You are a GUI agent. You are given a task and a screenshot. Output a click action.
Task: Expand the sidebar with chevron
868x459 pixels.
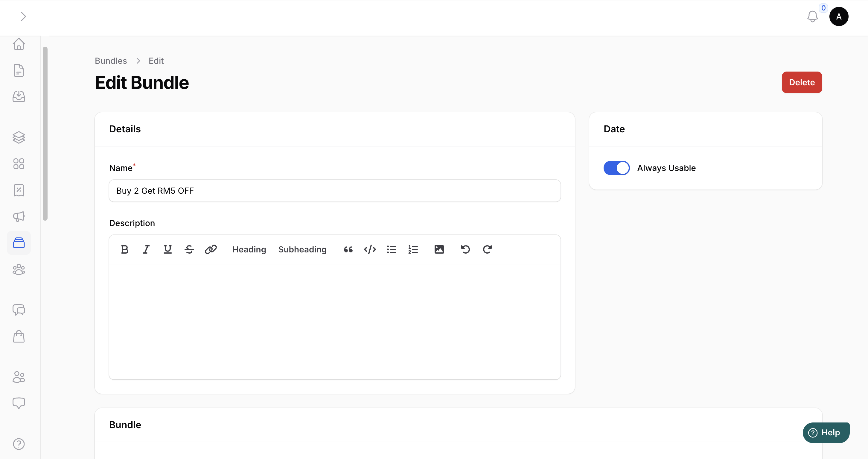coord(23,16)
